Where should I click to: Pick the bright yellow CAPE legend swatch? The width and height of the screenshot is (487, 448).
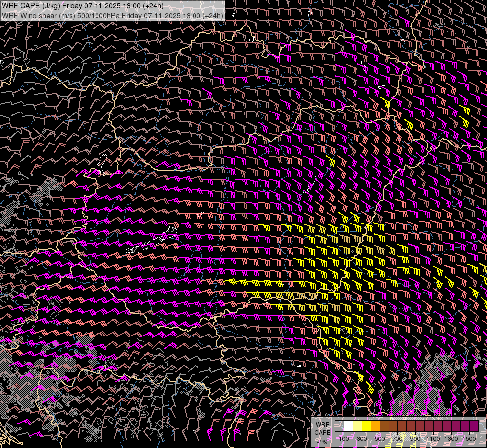[x=366, y=426]
